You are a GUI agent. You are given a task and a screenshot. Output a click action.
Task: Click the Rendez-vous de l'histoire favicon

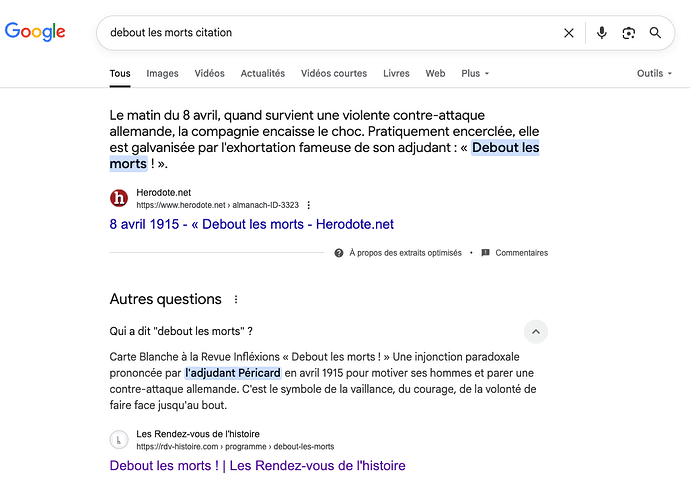click(x=119, y=439)
